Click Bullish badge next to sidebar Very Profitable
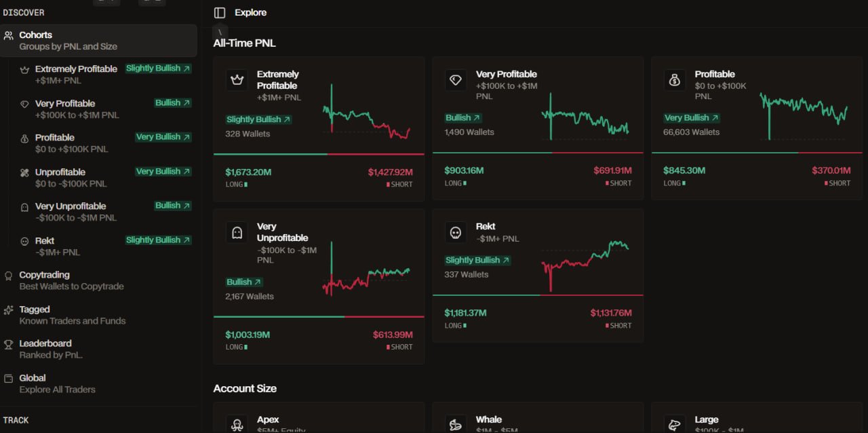Image resolution: width=868 pixels, height=433 pixels. 173,103
